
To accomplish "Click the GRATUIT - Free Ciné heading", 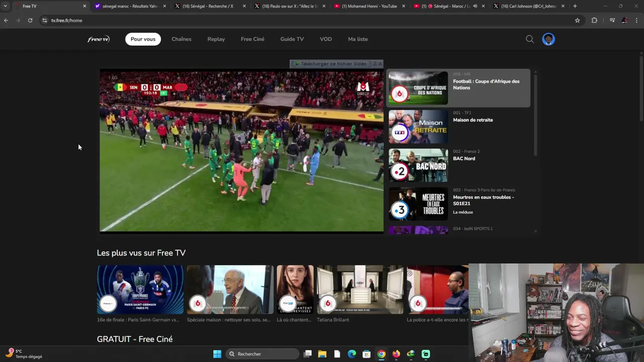I will click(135, 339).
